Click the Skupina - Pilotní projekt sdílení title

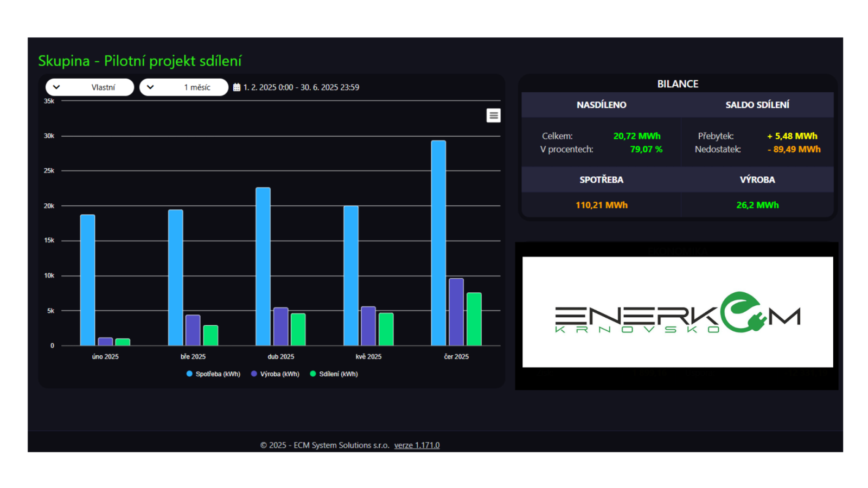pos(139,61)
